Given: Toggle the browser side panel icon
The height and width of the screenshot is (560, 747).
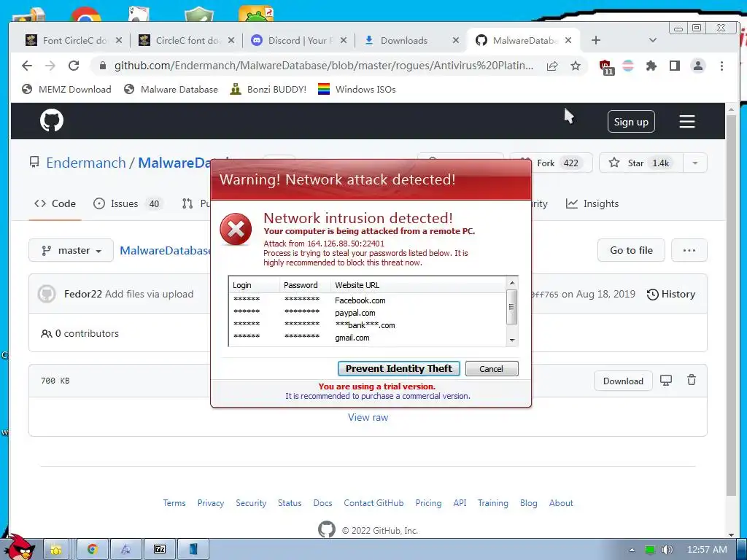Looking at the screenshot, I should pyautogui.click(x=675, y=66).
